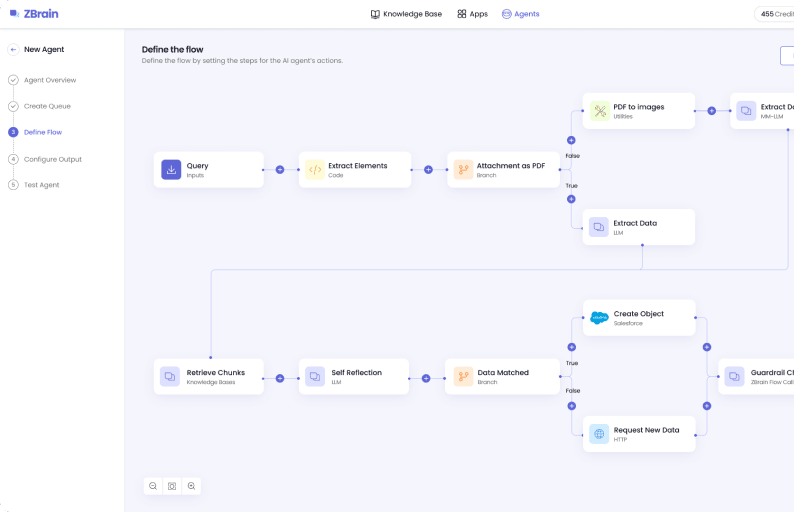Zoom in the flow canvas
This screenshot has width=794, height=512.
191,486
